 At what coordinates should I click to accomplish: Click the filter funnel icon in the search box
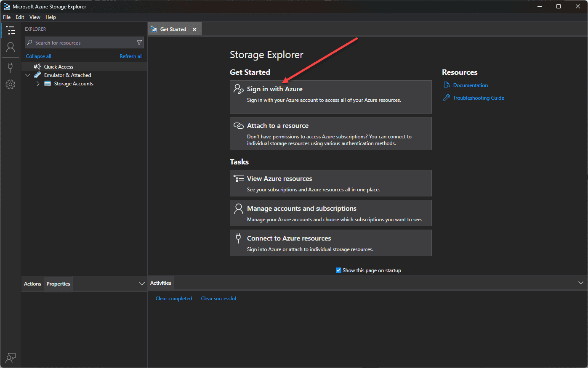139,42
